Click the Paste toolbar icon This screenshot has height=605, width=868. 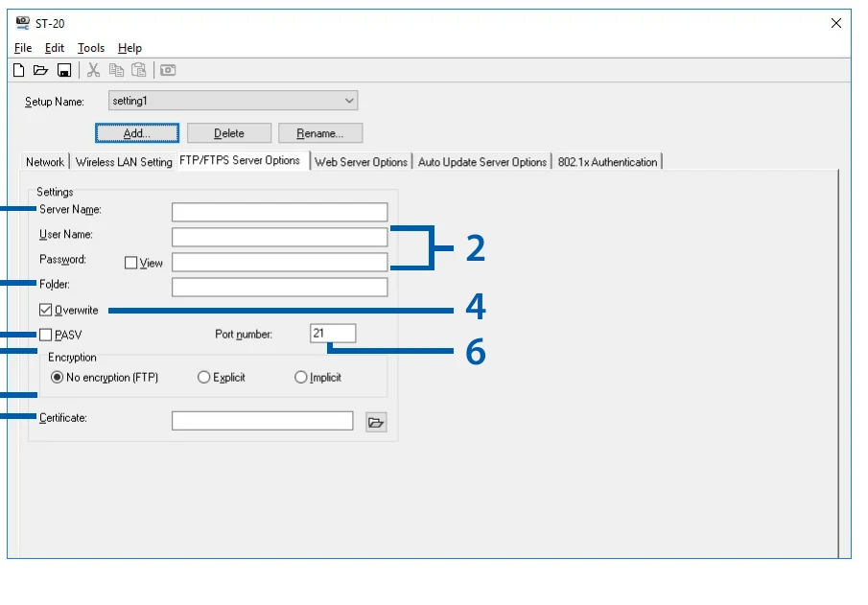pyautogui.click(x=138, y=70)
